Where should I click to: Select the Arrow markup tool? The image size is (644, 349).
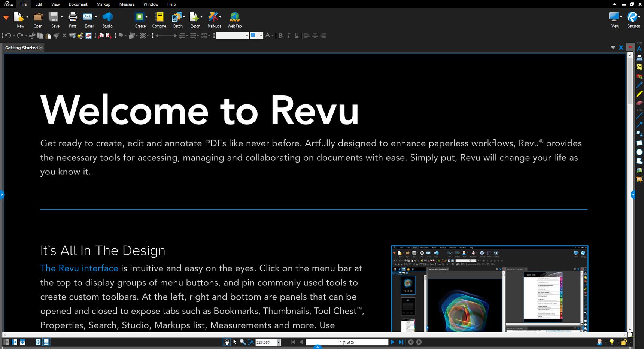click(639, 125)
